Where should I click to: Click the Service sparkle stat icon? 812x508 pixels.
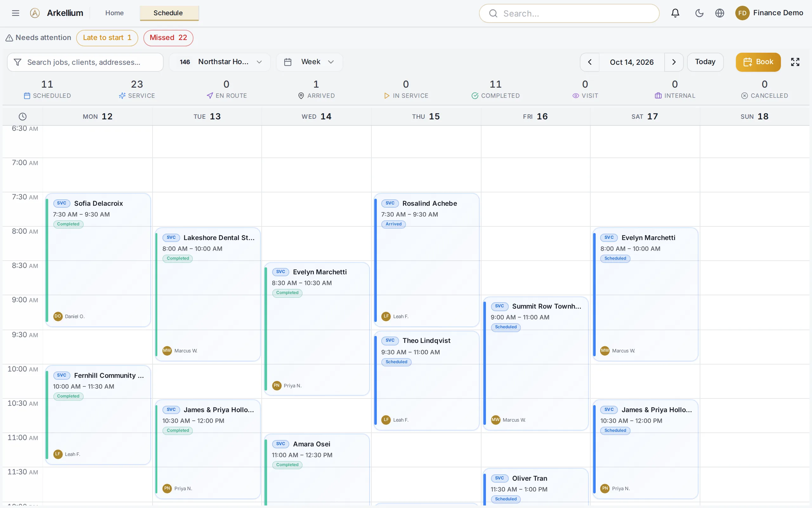coord(122,96)
